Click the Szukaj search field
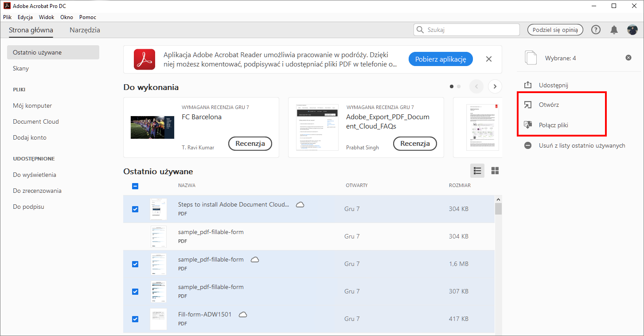Image resolution: width=644 pixels, height=336 pixels. [471, 30]
